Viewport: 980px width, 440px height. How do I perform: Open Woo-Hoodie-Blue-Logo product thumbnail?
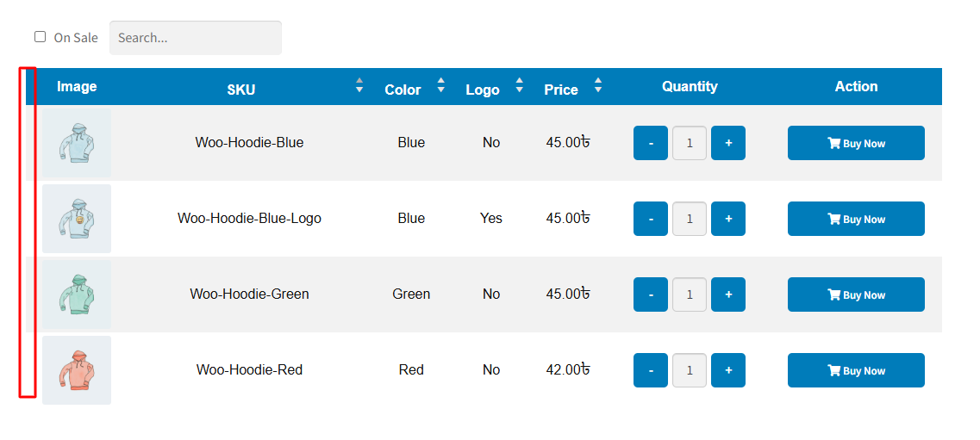click(77, 219)
